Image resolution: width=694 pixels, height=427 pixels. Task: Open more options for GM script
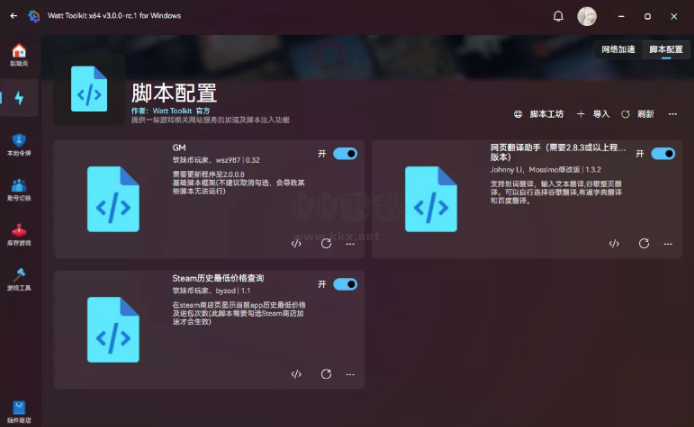point(350,244)
